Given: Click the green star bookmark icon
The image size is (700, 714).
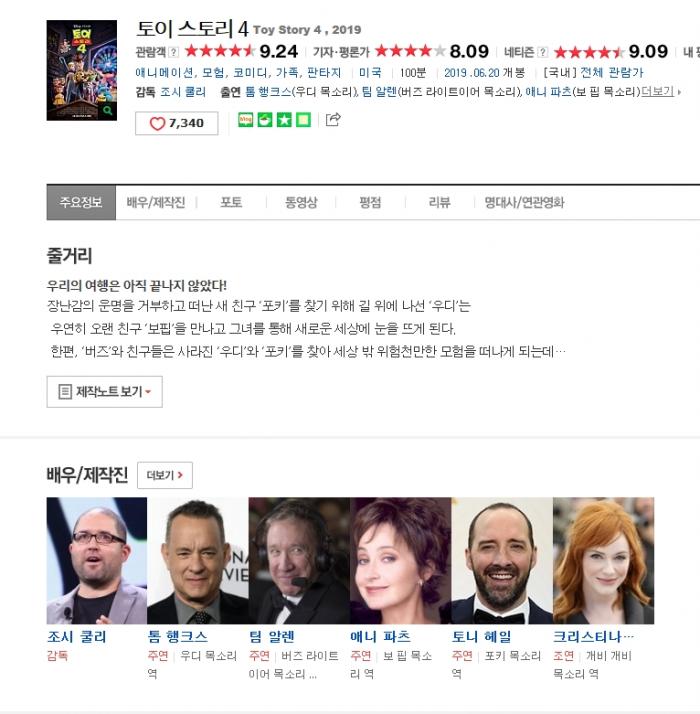Looking at the screenshot, I should (284, 120).
